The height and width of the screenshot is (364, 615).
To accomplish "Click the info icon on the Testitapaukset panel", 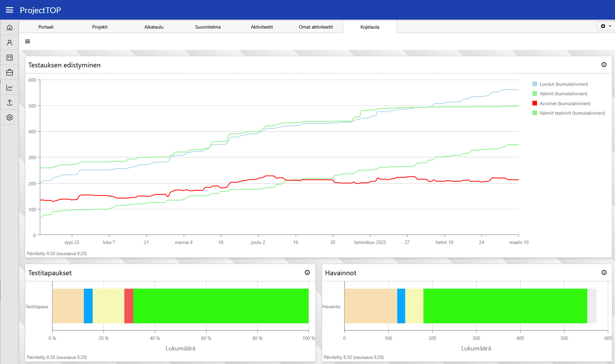I will [x=307, y=273].
